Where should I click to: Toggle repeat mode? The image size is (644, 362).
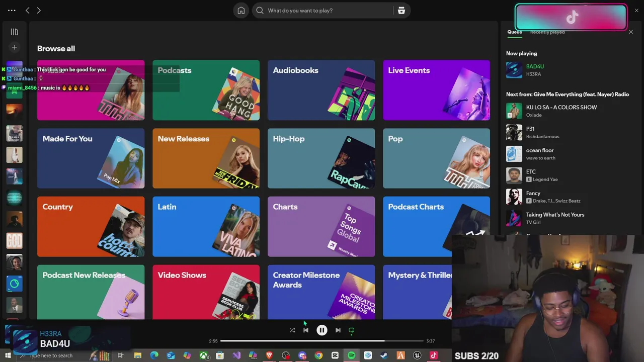pos(352,330)
